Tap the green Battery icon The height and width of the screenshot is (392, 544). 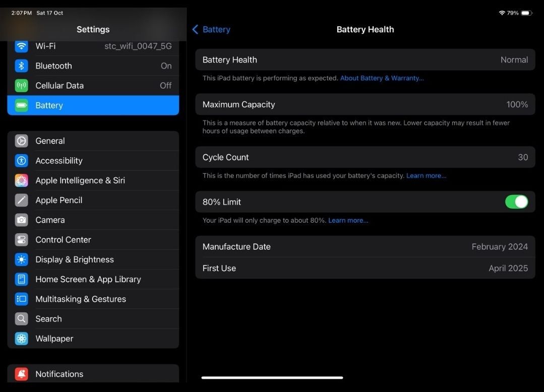pos(21,105)
